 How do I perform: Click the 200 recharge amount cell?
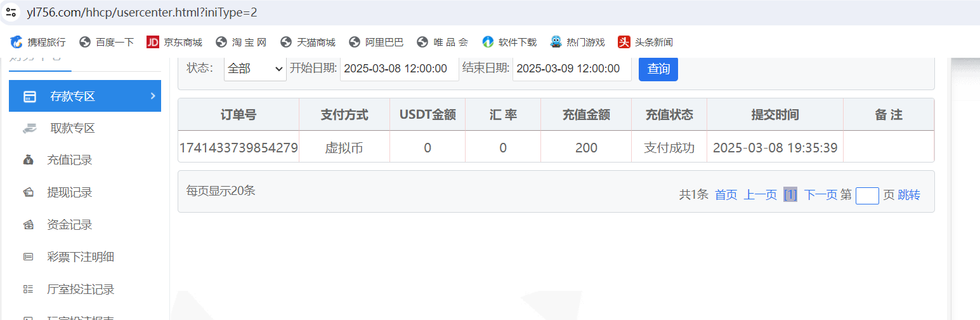click(x=586, y=147)
